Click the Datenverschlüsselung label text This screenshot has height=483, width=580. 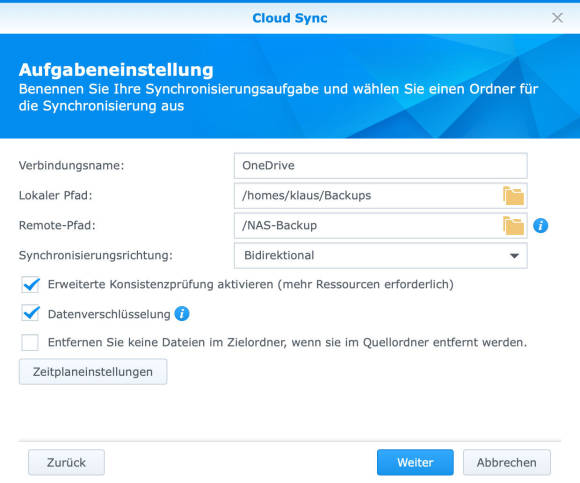click(x=109, y=314)
